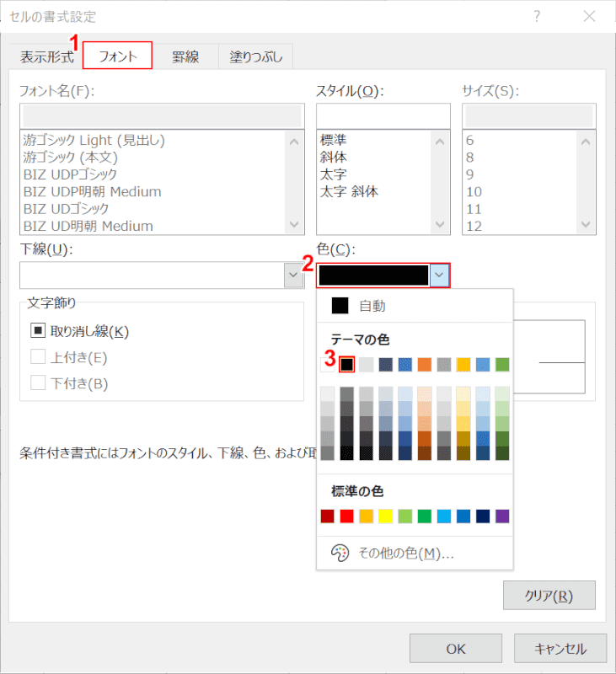Select font size 10
This screenshot has height=674, width=616.
pos(474,192)
